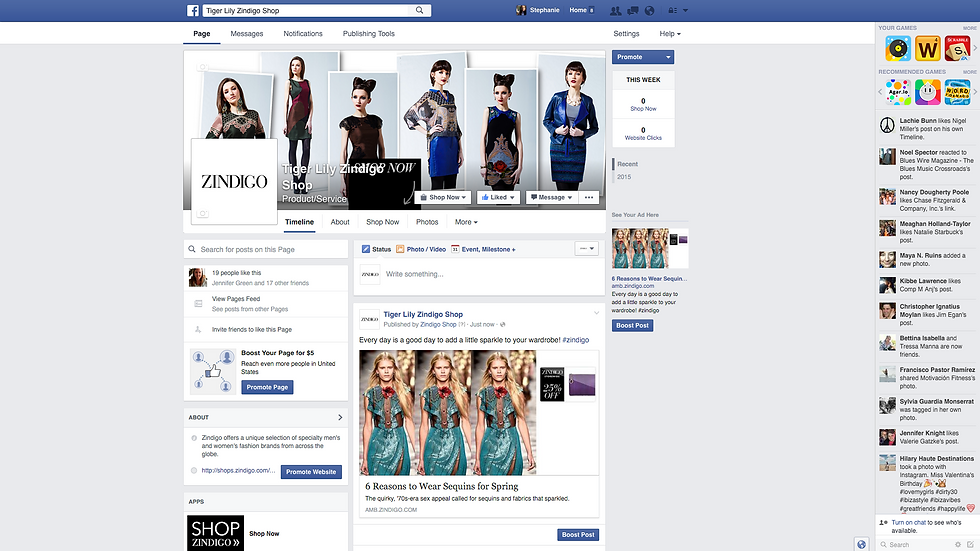Focus the Write something text box
The image size is (980, 551).
click(x=479, y=274)
